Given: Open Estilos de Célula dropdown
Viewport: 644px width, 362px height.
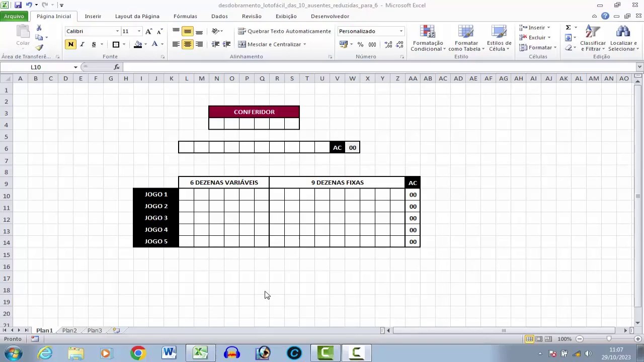Looking at the screenshot, I should [499, 38].
